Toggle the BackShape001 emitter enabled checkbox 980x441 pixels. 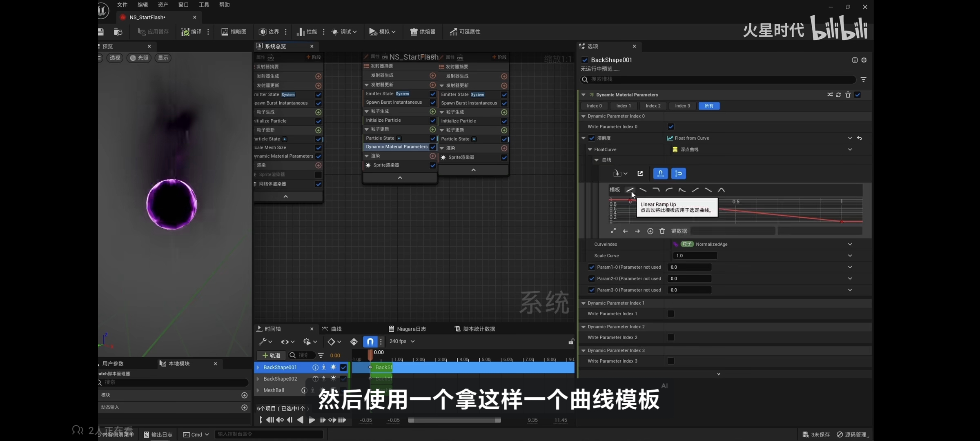tap(343, 367)
